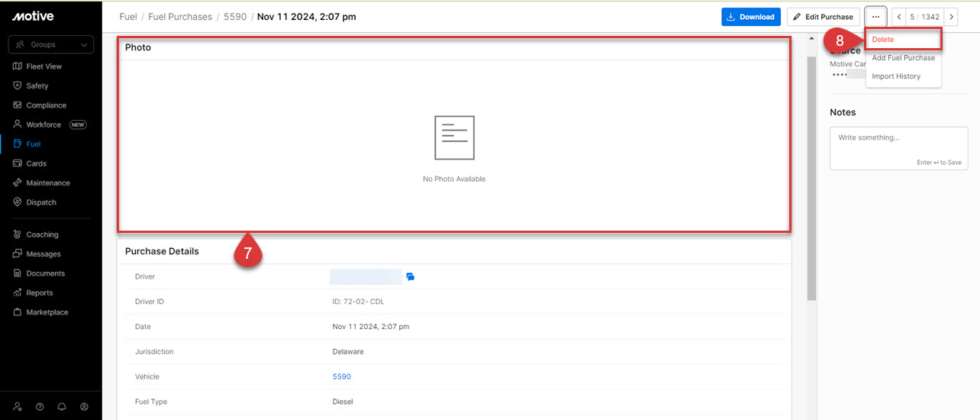
Task: Go to previous purchase arrow
Action: point(899,17)
